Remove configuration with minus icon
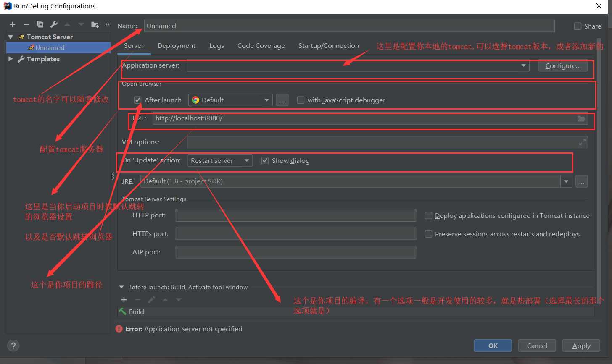Image resolution: width=612 pixels, height=364 pixels. (x=26, y=24)
